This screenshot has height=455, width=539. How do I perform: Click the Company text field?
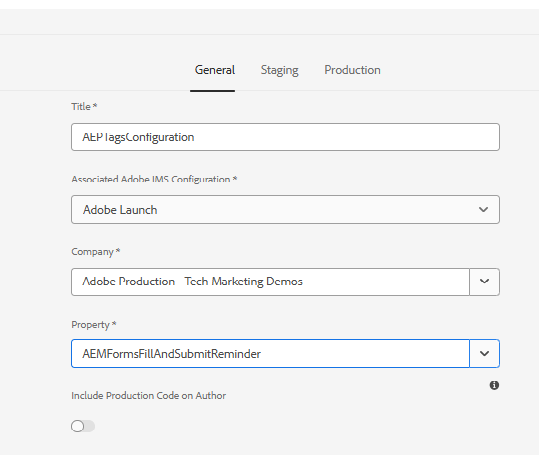[270, 282]
